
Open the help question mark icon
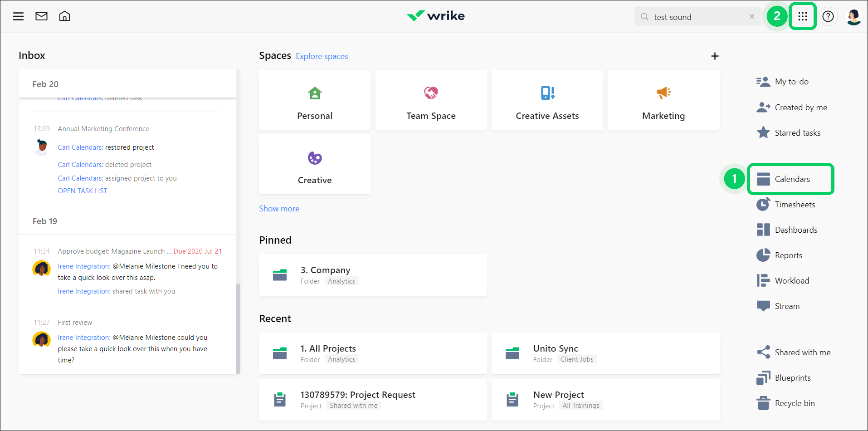828,16
